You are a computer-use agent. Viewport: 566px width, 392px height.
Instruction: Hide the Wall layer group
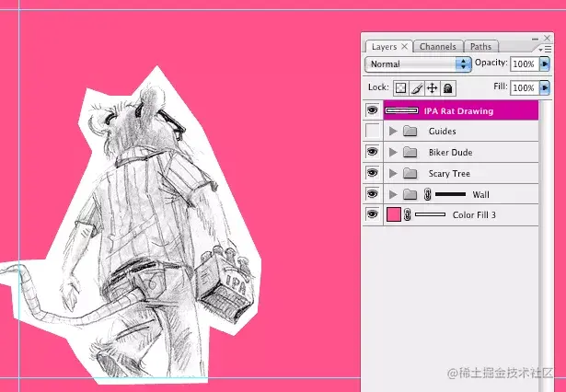(x=372, y=194)
